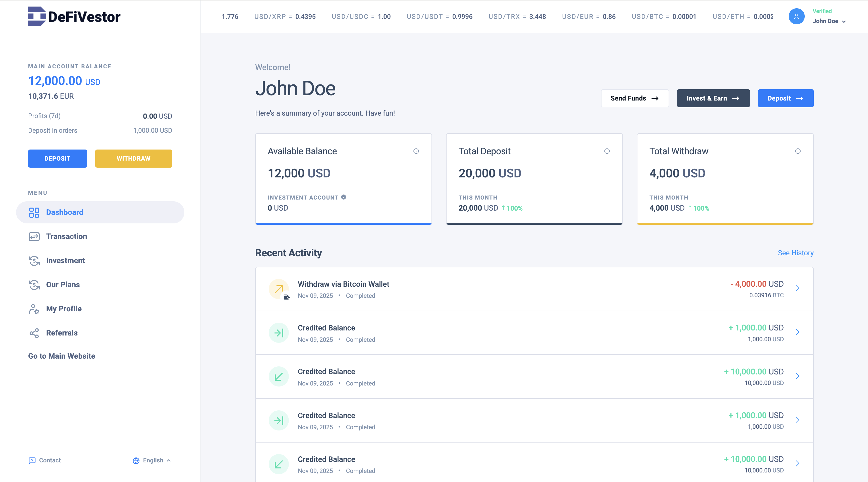Open the Referrals menu item
Screen dimensions: 868x482
click(x=62, y=333)
